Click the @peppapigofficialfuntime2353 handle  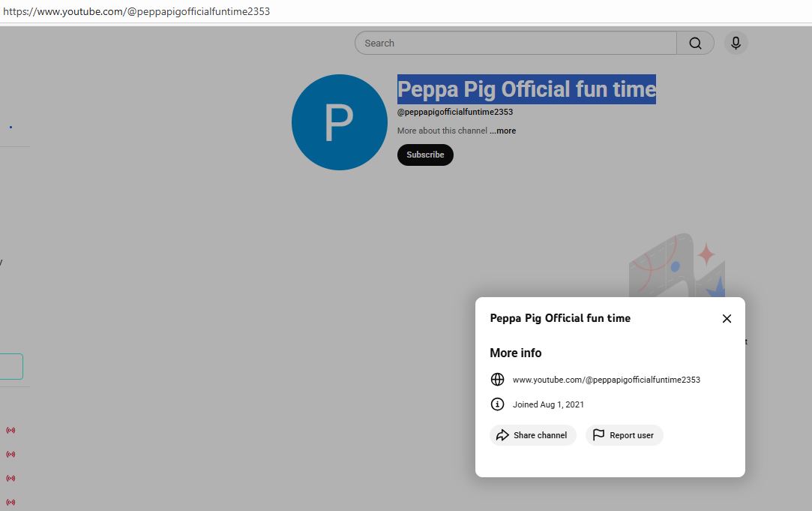click(454, 112)
